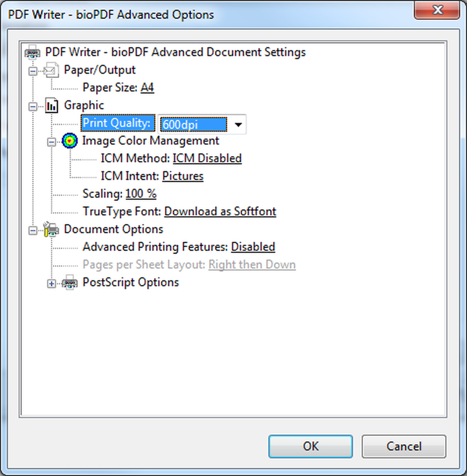
Task: Collapse the Graphic node
Action: point(33,107)
